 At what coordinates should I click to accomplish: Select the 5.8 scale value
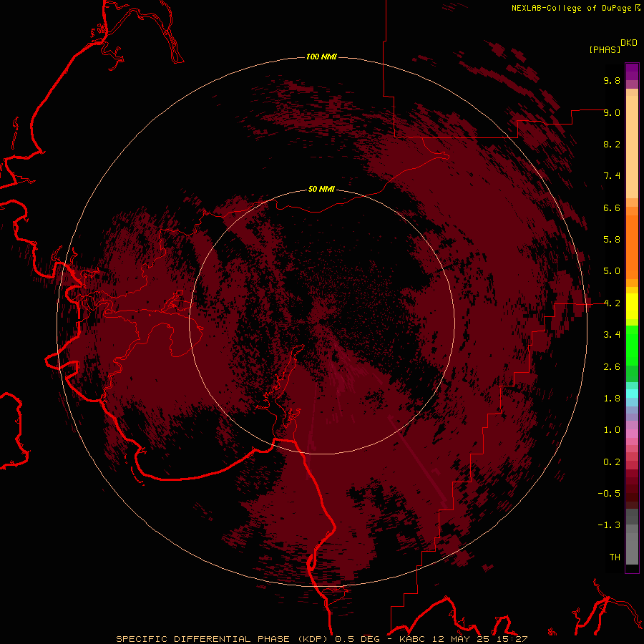point(612,240)
